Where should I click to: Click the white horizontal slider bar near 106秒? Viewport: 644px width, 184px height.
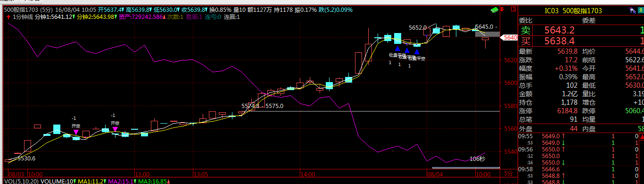[466, 167]
